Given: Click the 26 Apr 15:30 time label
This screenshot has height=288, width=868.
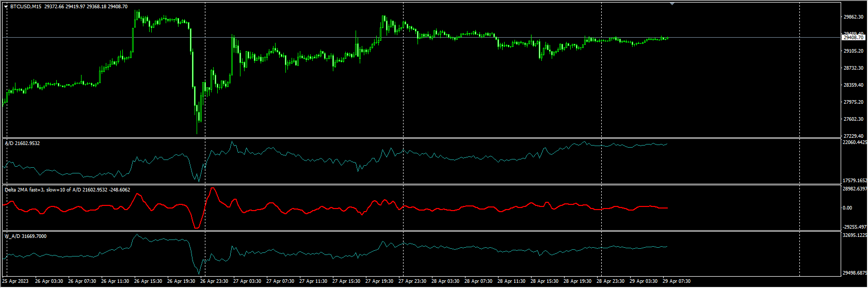Looking at the screenshot, I should (148, 282).
